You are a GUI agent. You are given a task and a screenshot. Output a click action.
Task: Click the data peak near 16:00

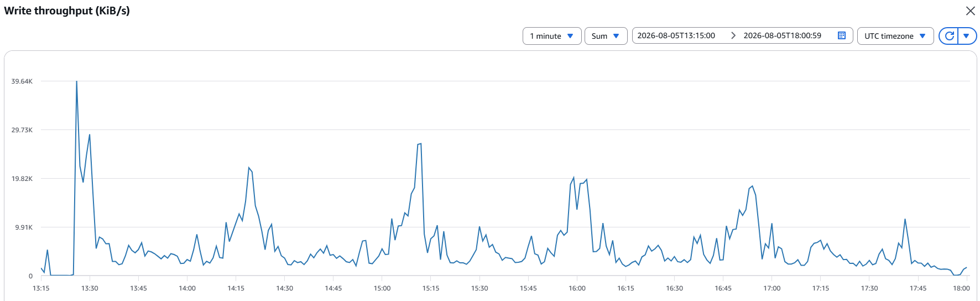tap(574, 178)
